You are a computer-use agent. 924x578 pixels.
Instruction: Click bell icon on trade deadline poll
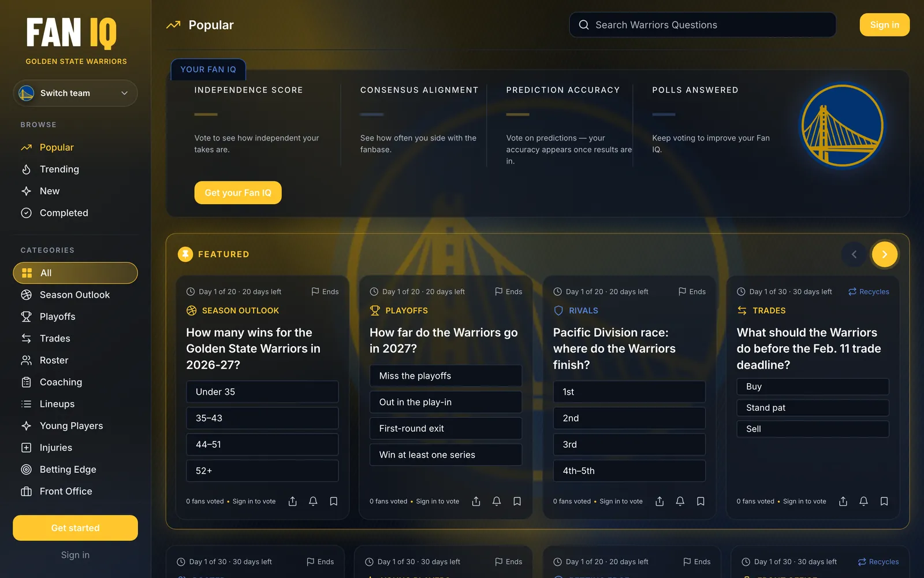tap(864, 501)
